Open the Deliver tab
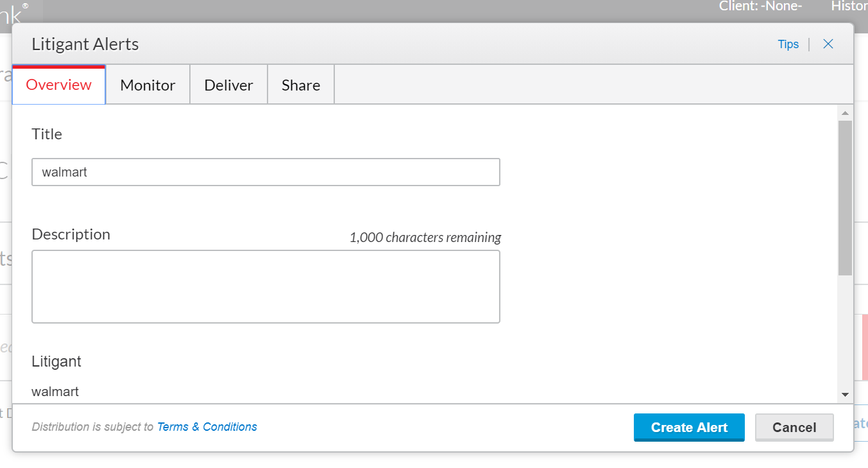Viewport: 868px width, 468px height. [x=228, y=85]
